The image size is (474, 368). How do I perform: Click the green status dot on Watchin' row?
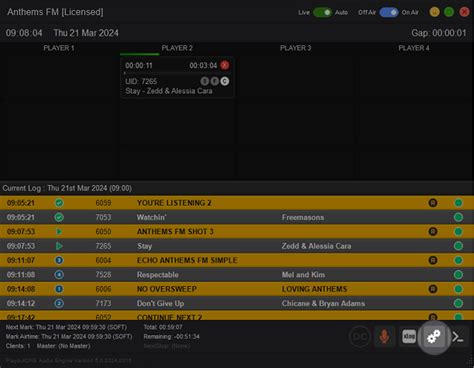pos(458,217)
